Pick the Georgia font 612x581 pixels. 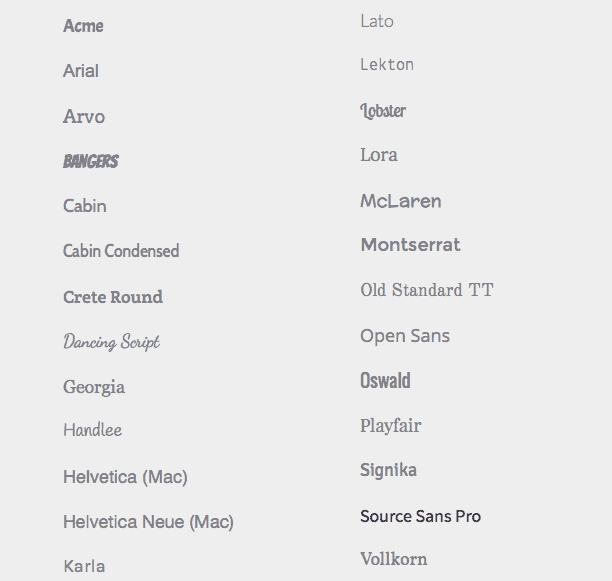pyautogui.click(x=94, y=387)
